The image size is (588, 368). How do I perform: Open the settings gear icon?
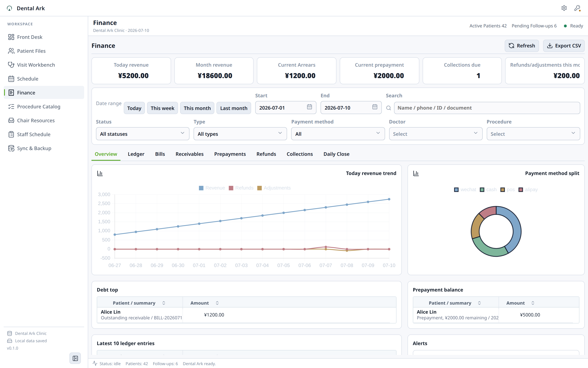pos(564,8)
